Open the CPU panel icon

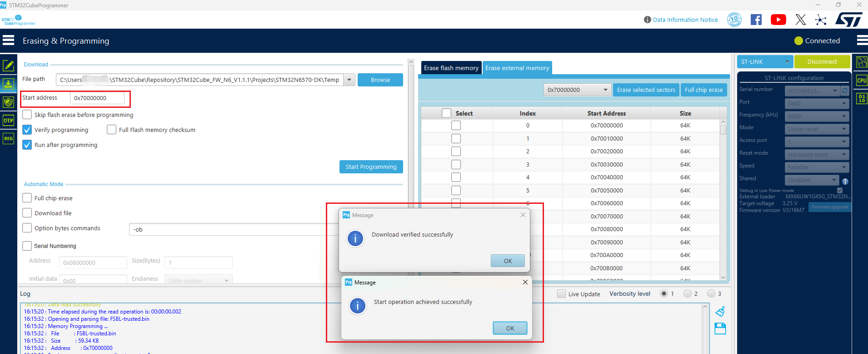tap(862, 80)
